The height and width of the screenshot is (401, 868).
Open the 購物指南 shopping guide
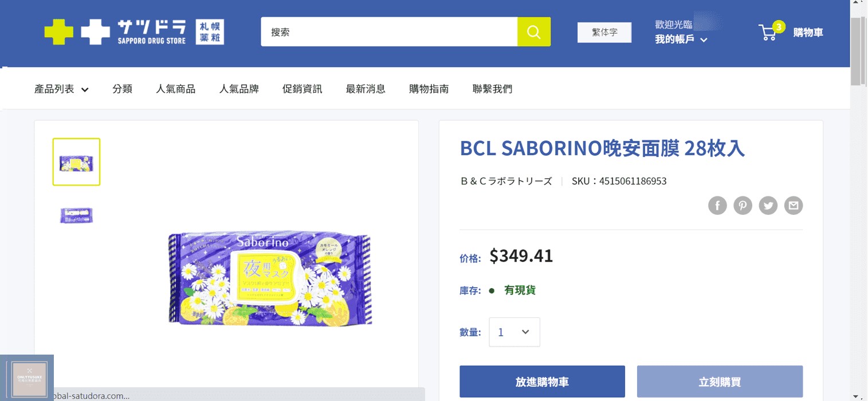(x=429, y=89)
